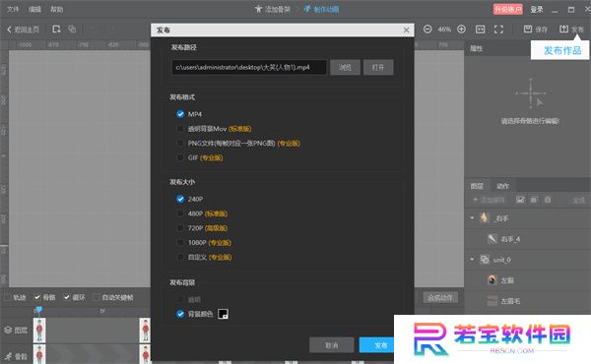Click the red 升级账户 upgrade button
Screen dimensions: 591x364
coord(507,9)
